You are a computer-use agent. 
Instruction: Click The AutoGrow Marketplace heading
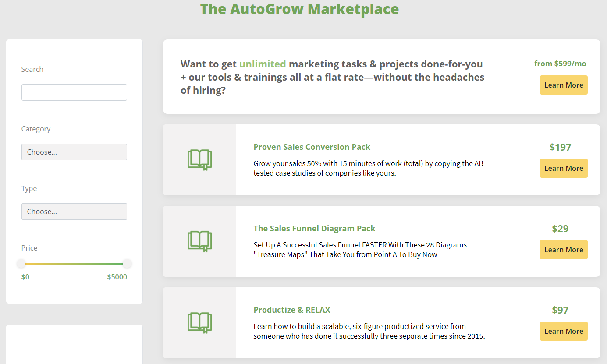(299, 9)
